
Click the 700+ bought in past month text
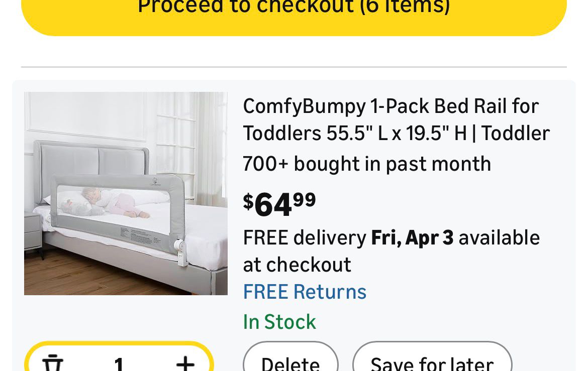coord(367,164)
